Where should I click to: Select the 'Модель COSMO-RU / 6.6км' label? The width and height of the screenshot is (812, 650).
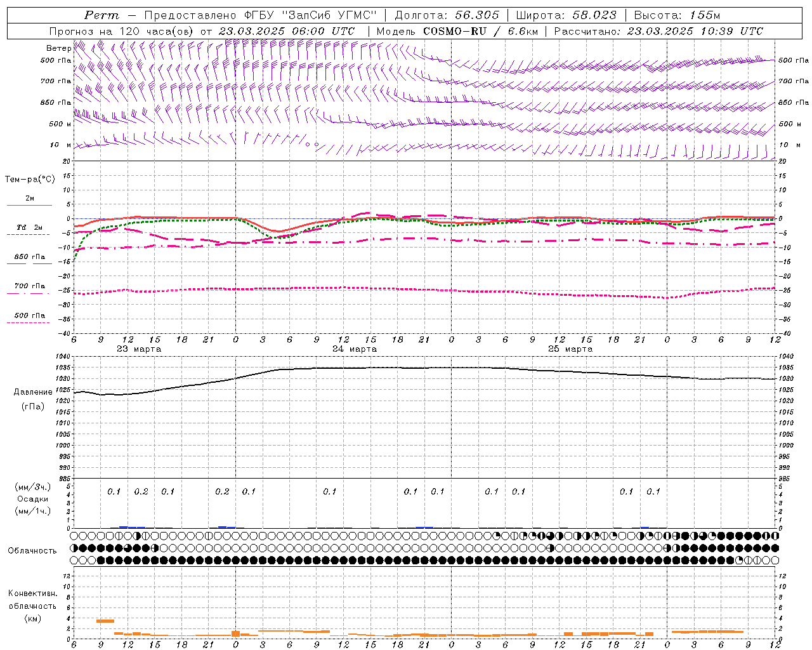(x=457, y=31)
